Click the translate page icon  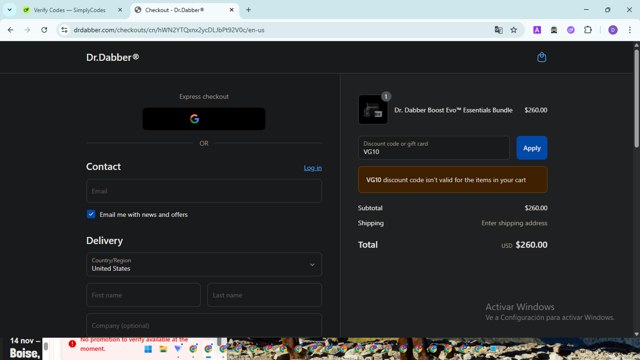point(498,30)
